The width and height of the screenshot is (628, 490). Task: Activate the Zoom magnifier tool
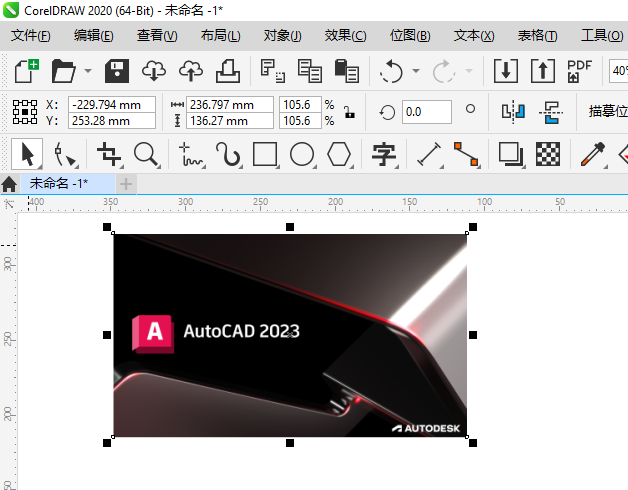[147, 154]
